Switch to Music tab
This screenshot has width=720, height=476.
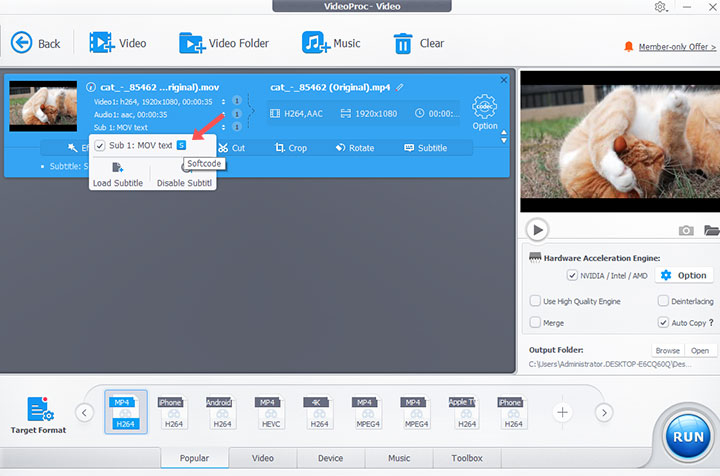point(399,458)
